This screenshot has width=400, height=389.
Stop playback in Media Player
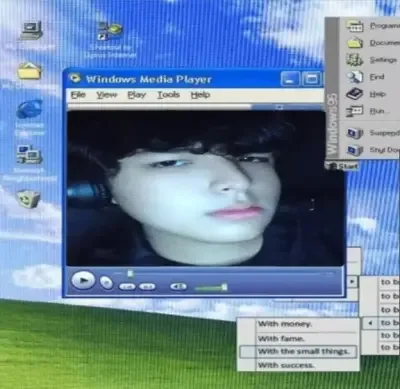(106, 283)
